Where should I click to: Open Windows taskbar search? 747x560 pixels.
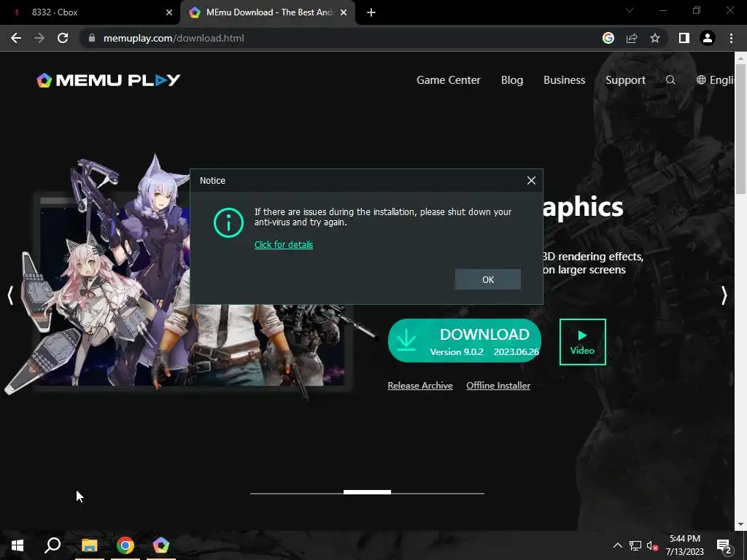pyautogui.click(x=53, y=545)
